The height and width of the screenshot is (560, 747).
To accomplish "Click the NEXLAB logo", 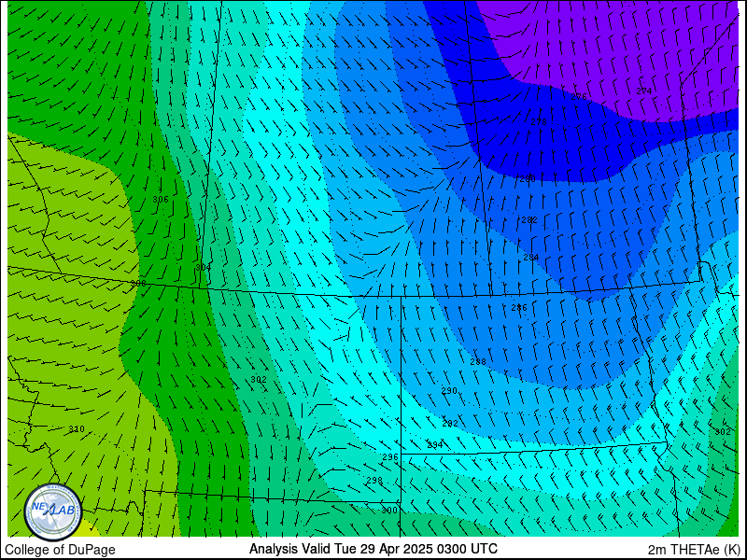I will (x=53, y=512).
